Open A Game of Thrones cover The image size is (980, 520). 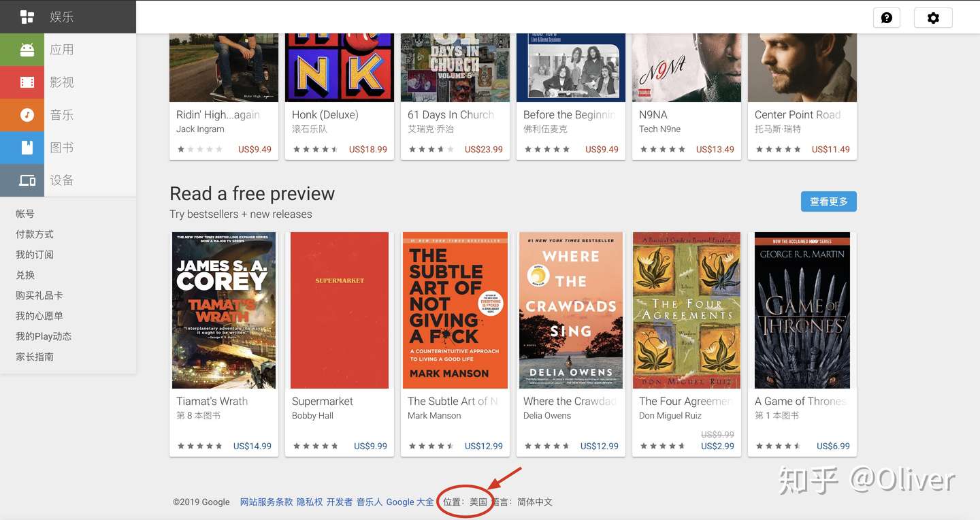coord(802,310)
